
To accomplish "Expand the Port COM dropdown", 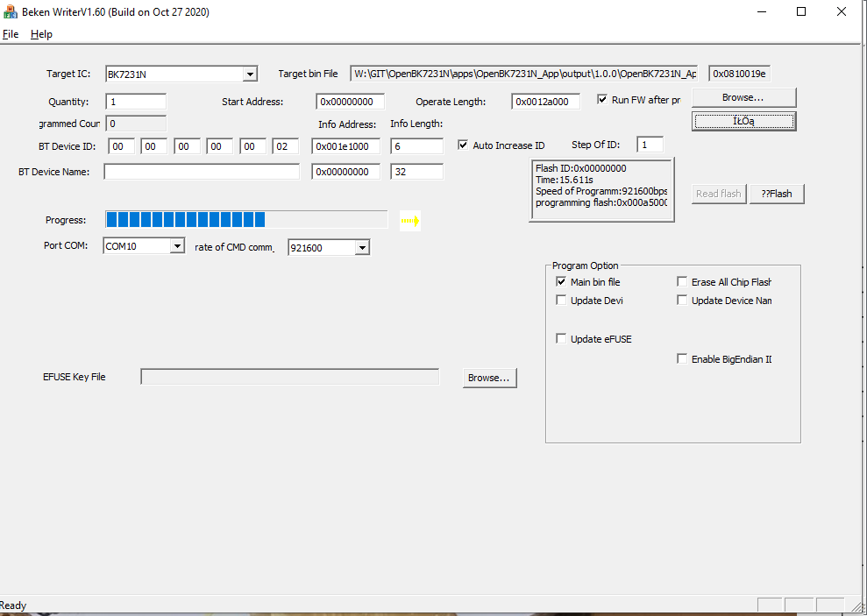I will [x=177, y=246].
